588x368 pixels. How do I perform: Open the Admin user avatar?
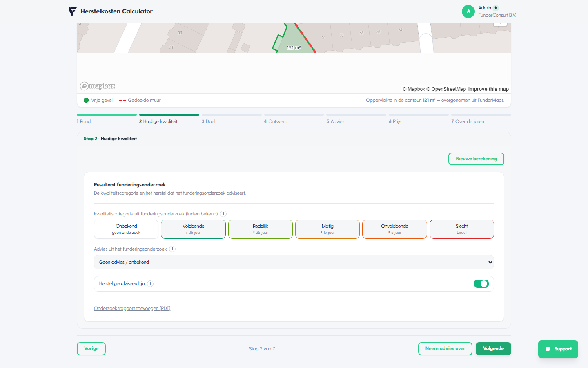[468, 11]
